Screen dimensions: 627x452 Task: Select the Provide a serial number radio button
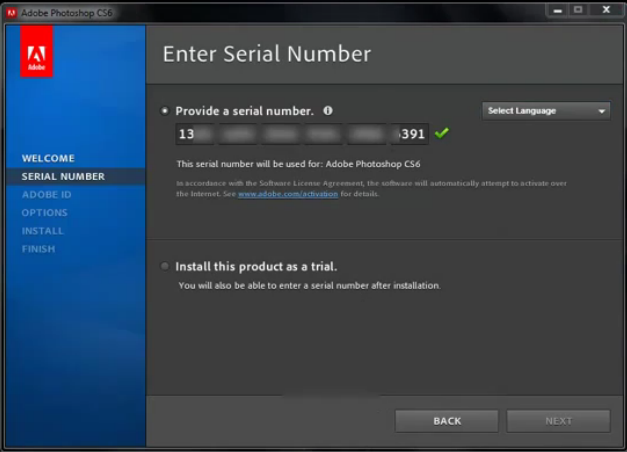point(164,111)
